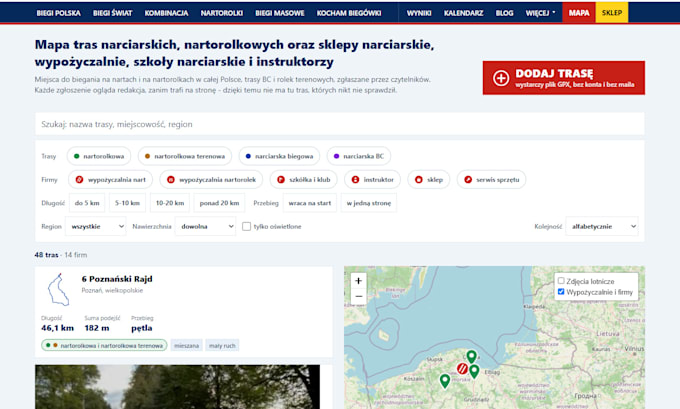Zoom in on the map
The height and width of the screenshot is (409, 680).
click(358, 281)
